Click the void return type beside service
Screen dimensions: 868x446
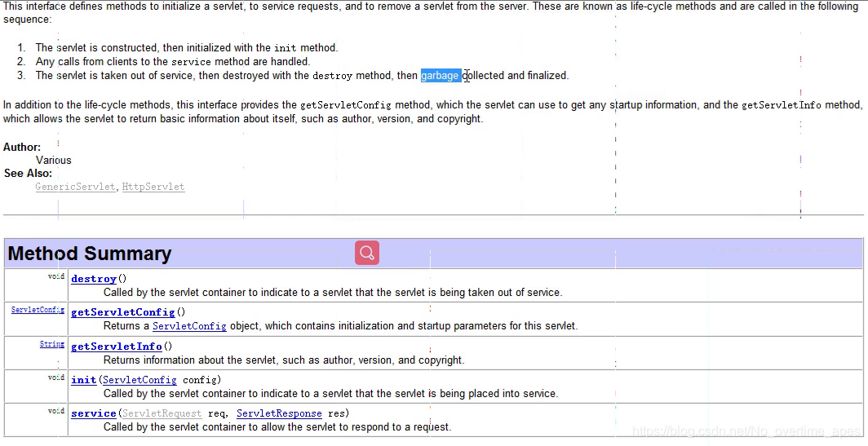tap(56, 411)
